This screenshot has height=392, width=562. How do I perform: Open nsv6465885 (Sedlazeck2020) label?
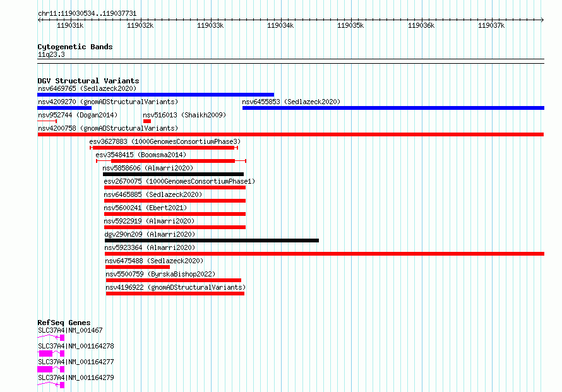[x=153, y=194]
